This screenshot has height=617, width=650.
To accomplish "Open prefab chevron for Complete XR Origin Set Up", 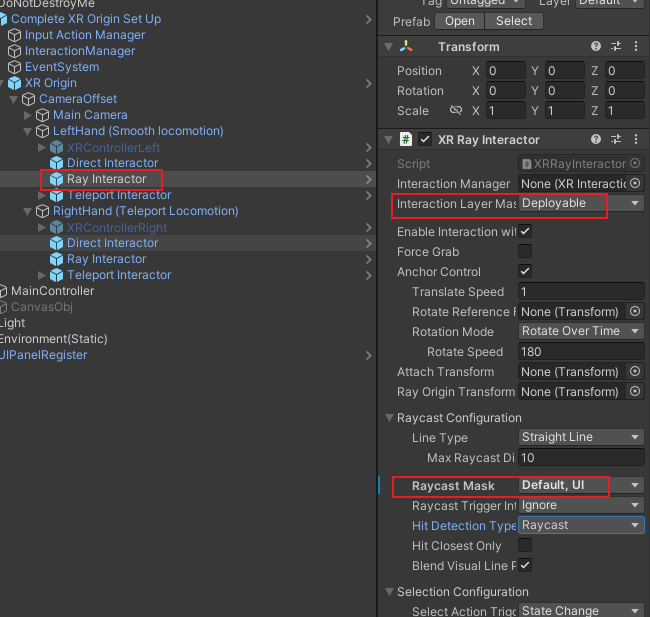I will point(370,19).
